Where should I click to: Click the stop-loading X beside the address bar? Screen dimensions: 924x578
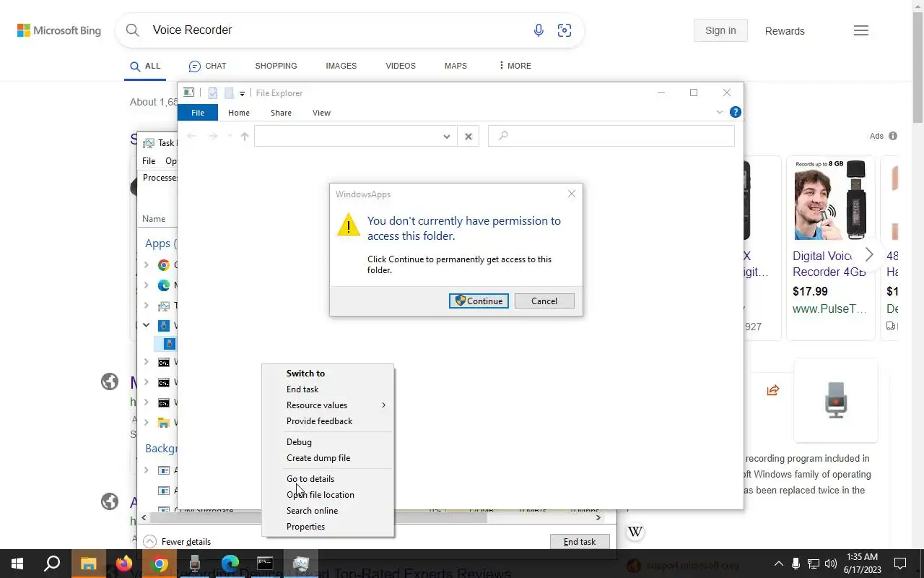[468, 136]
